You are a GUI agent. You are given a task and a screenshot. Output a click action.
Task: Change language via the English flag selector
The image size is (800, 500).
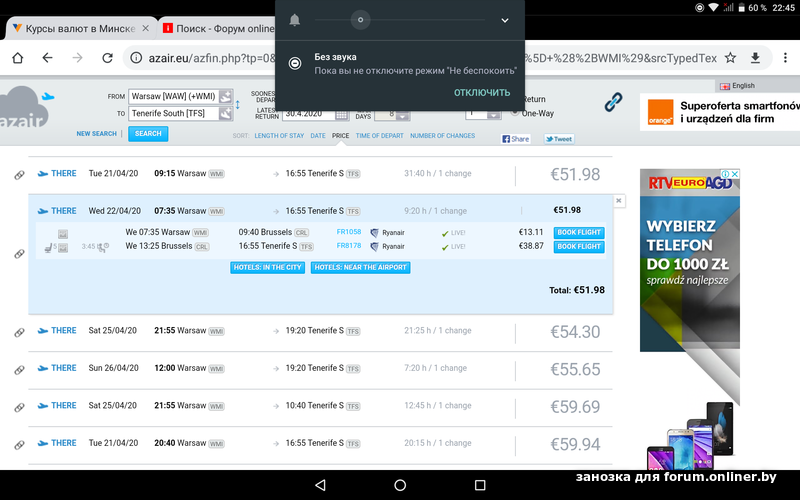coord(737,86)
